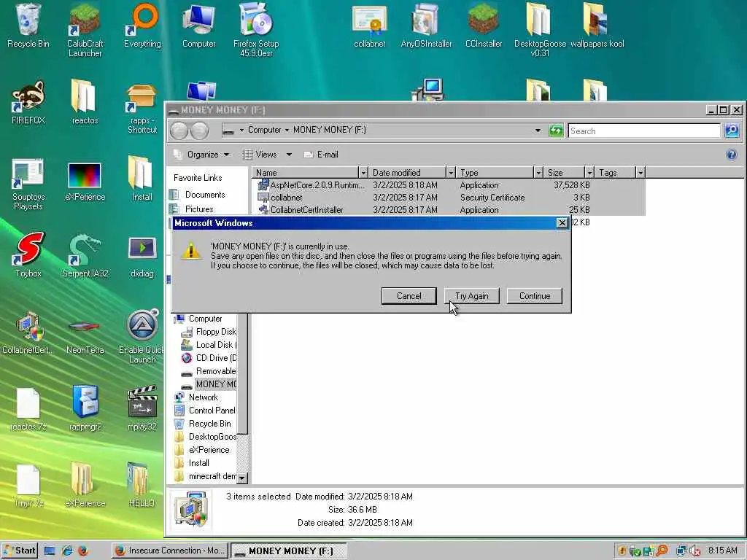Refresh the Explorer address bar
The width and height of the screenshot is (747, 560).
tap(555, 131)
